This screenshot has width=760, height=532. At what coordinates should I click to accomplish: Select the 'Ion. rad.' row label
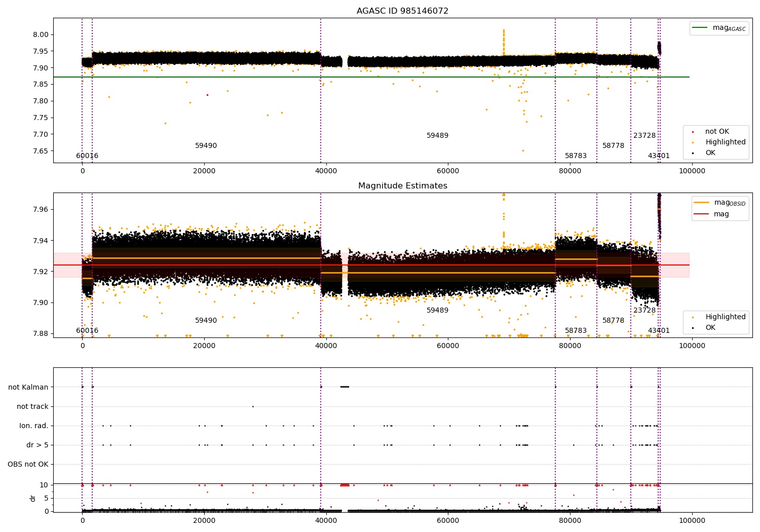pyautogui.click(x=34, y=426)
